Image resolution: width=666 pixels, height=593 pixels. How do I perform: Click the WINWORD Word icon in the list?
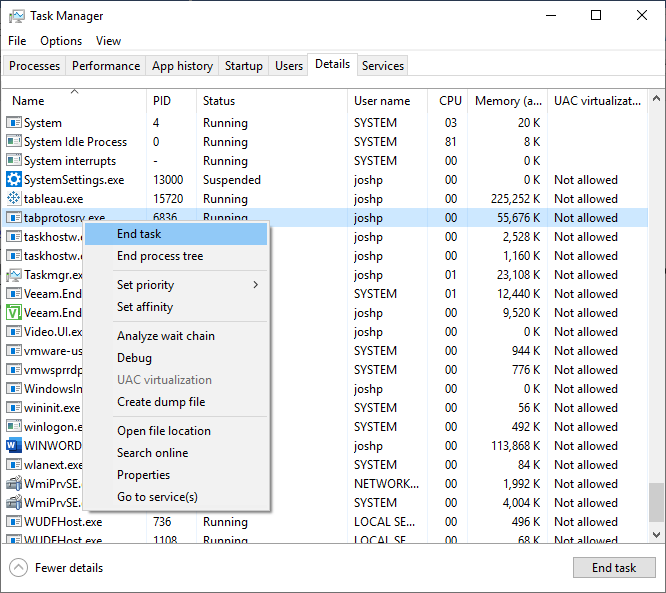point(14,446)
